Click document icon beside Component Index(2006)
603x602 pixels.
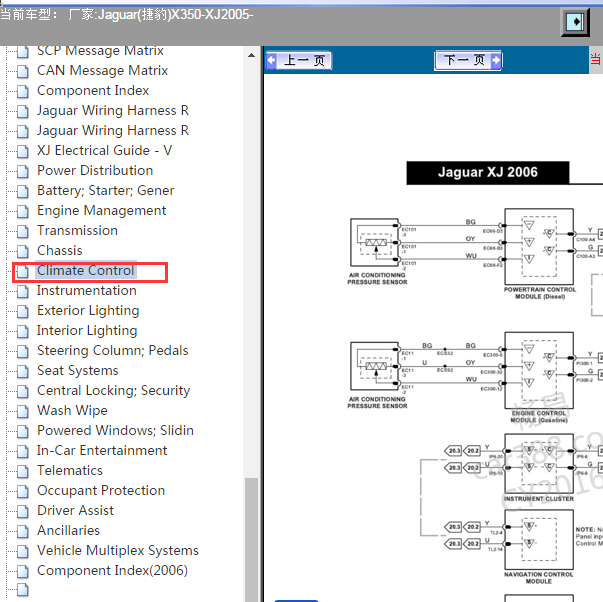(23, 571)
